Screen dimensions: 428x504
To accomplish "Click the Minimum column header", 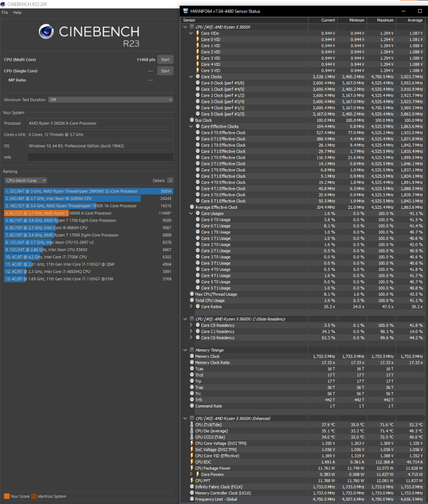I will coord(352,20).
